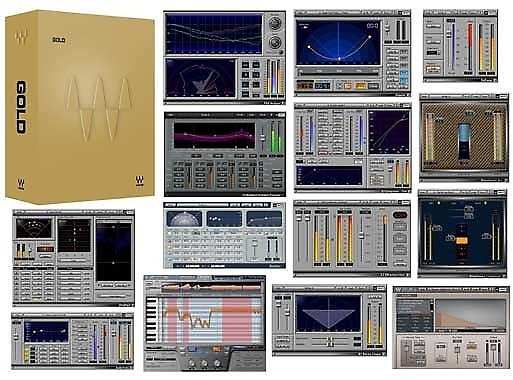Adjust the output fader beside the purple EQ graph
This screenshot has height=380, width=513.
pyautogui.click(x=263, y=137)
